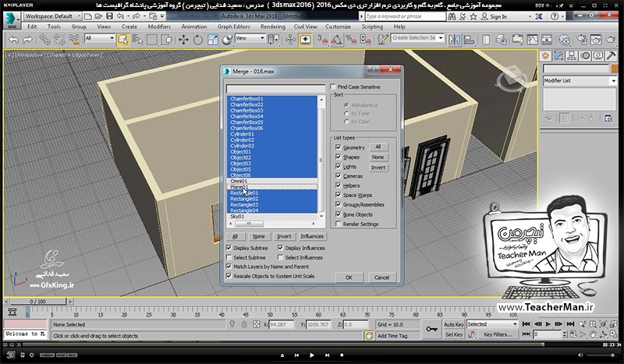This screenshot has height=364, width=624.
Task: Select Omni01 in the merge list
Action: 272,181
